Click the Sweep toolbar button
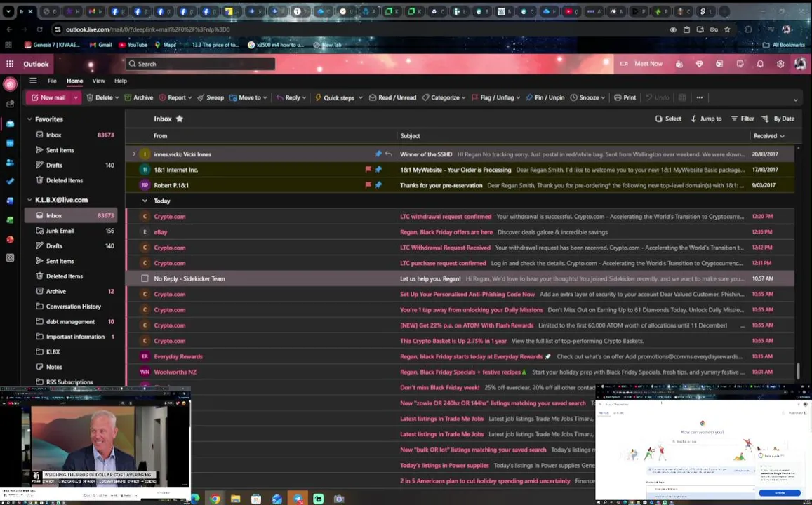The height and width of the screenshot is (505, 812). click(211, 97)
